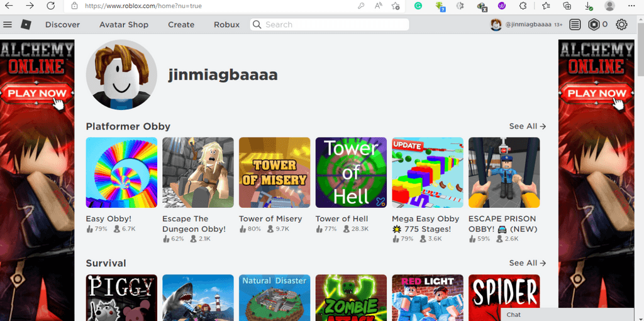Go back with browser back arrow

pyautogui.click(x=8, y=6)
